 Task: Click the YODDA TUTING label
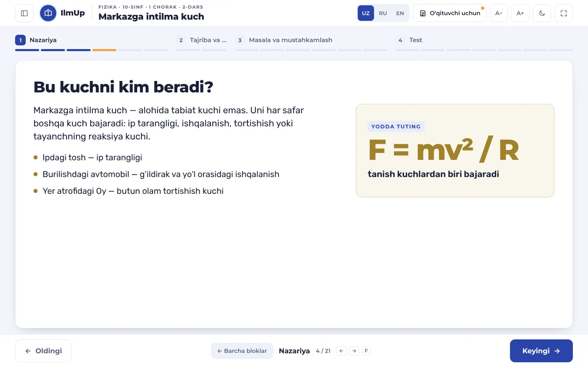tap(396, 127)
